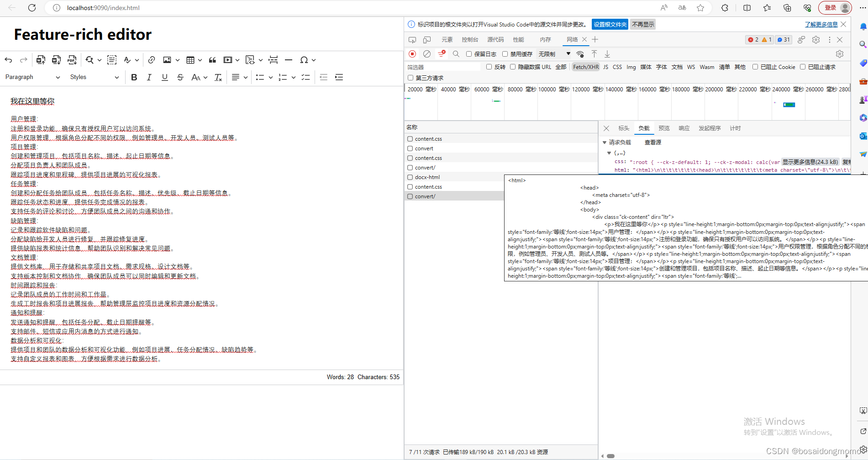Enable the 保留日志 checkbox
868x460 pixels.
[469, 54]
